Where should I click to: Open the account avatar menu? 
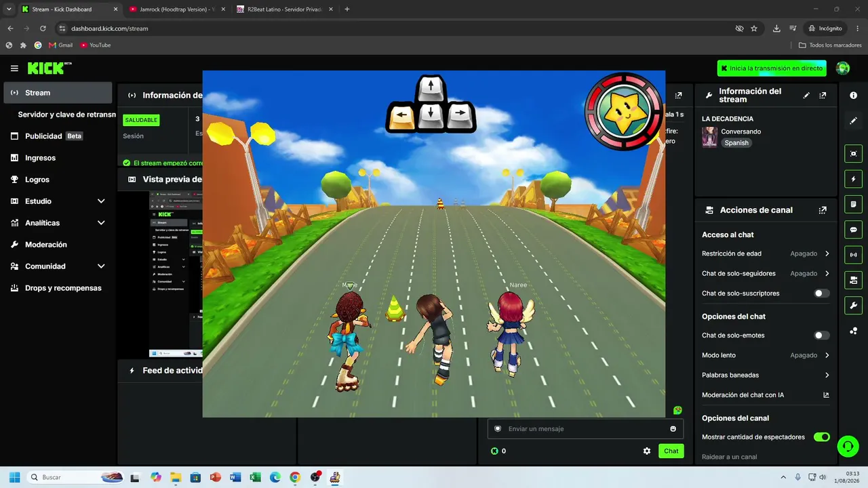click(x=843, y=68)
